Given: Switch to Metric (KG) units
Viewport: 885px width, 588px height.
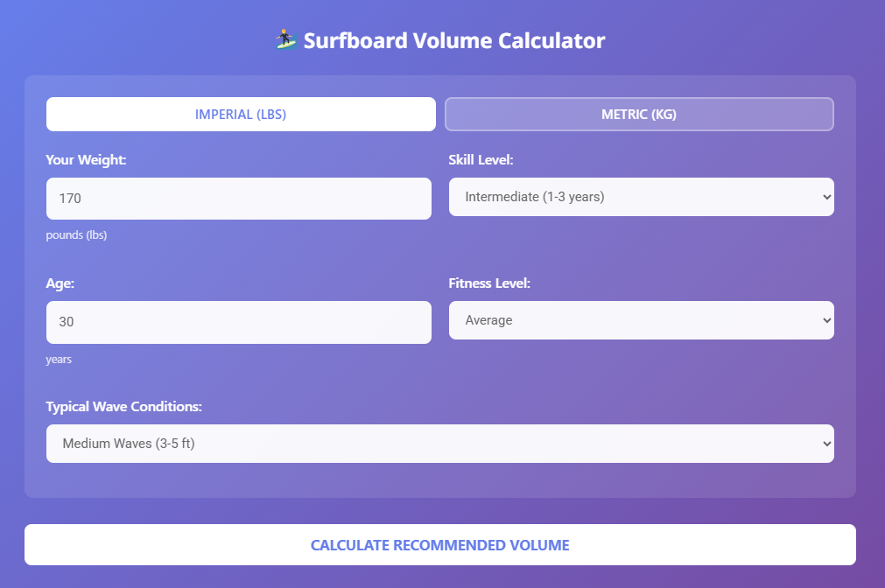Looking at the screenshot, I should click(x=639, y=114).
